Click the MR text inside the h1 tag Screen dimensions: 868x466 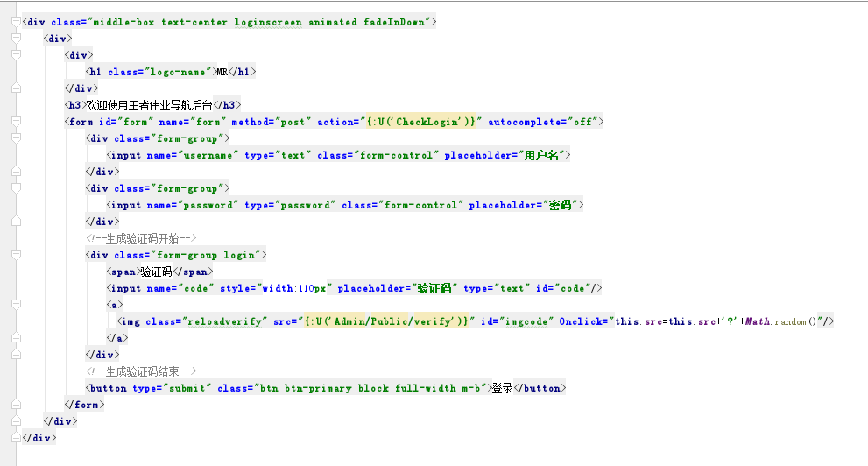[x=222, y=72]
